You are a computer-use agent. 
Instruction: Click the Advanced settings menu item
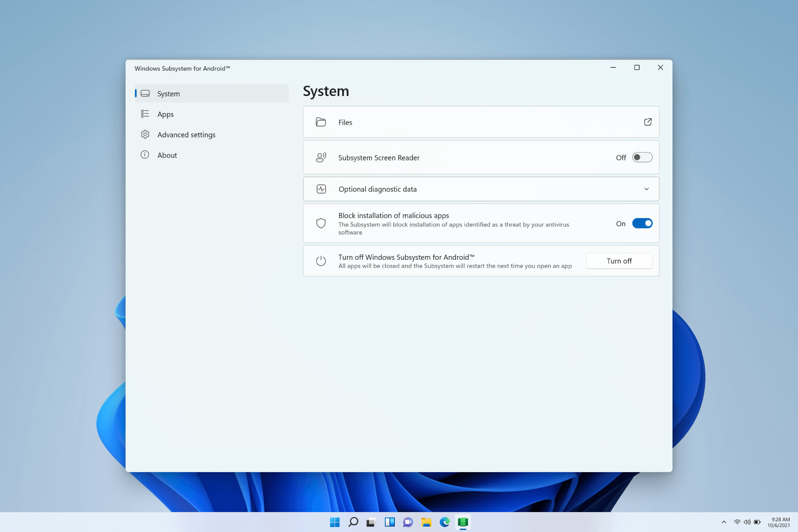tap(186, 134)
